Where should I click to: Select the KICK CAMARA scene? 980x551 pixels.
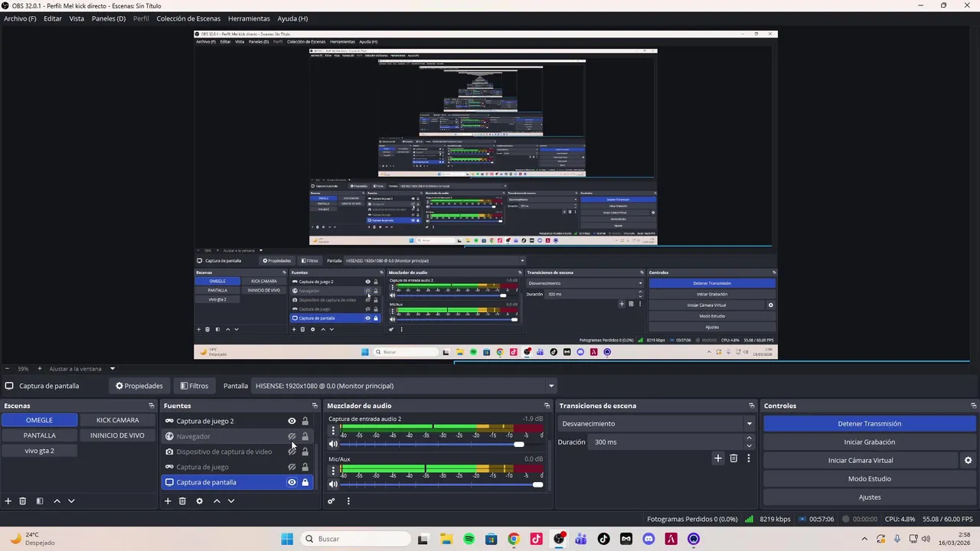click(x=118, y=420)
